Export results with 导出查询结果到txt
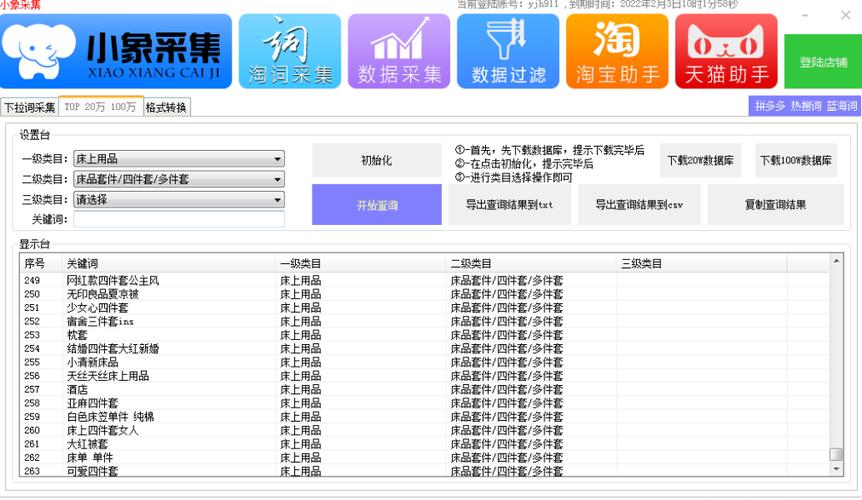The height and width of the screenshot is (500, 862). [x=510, y=204]
